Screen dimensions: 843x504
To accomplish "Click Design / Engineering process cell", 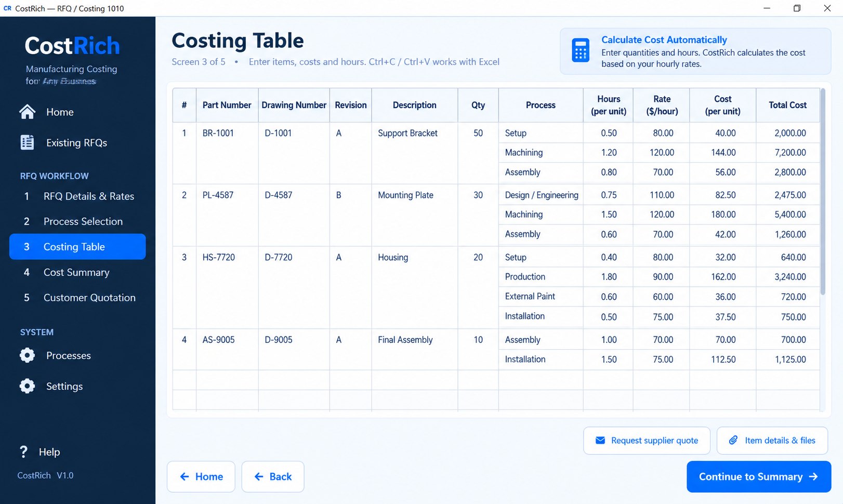I will tap(541, 195).
